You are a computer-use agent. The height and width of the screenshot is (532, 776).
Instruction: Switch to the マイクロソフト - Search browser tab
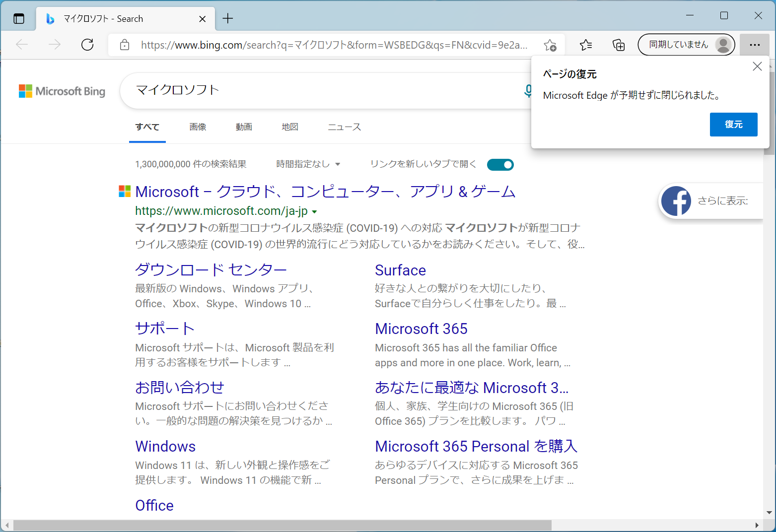click(x=126, y=19)
